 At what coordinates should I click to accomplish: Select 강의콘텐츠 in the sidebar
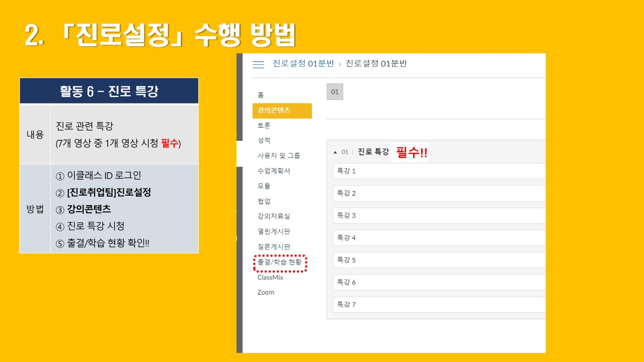pos(274,111)
